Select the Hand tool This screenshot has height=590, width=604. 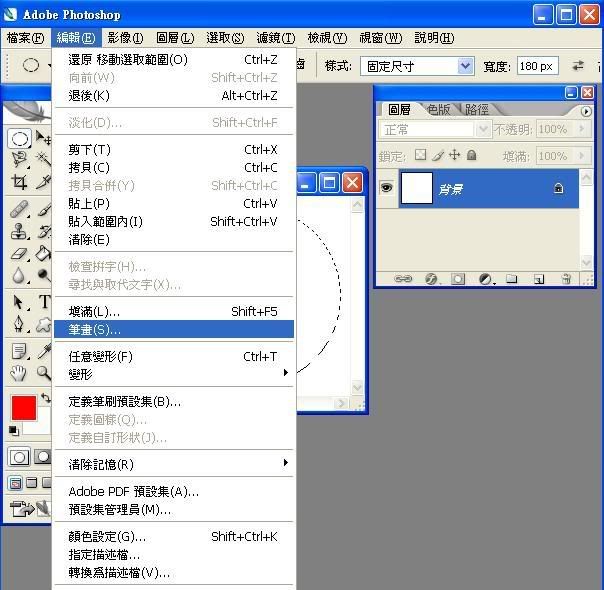[18, 374]
